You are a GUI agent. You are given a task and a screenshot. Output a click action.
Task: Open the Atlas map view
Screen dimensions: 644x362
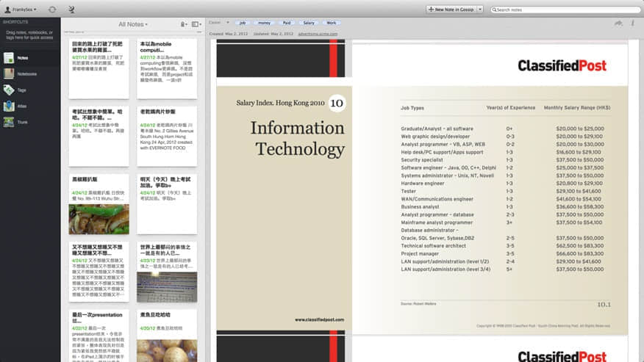[21, 106]
